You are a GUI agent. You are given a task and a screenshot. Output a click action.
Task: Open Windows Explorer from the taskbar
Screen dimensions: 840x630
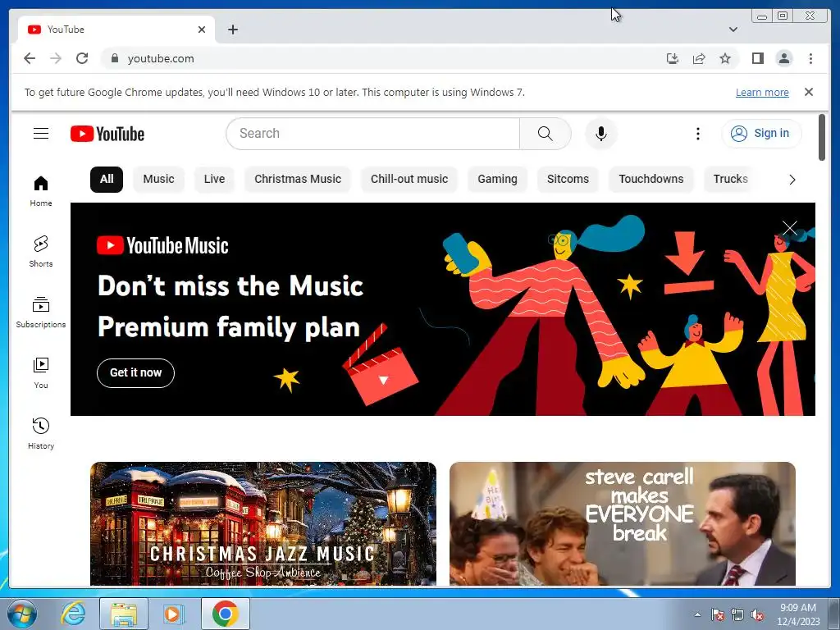pos(124,614)
